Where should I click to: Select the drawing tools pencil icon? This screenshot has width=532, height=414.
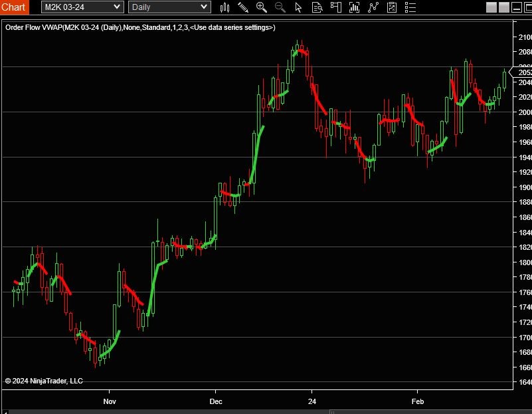[x=243, y=7]
